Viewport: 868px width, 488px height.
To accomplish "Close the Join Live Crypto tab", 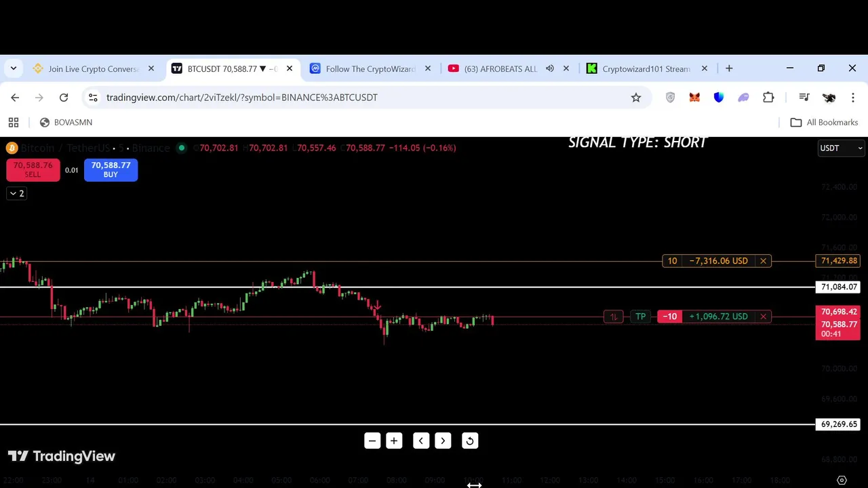I will point(151,68).
